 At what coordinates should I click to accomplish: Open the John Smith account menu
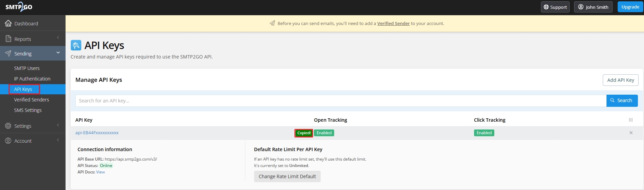pos(593,7)
